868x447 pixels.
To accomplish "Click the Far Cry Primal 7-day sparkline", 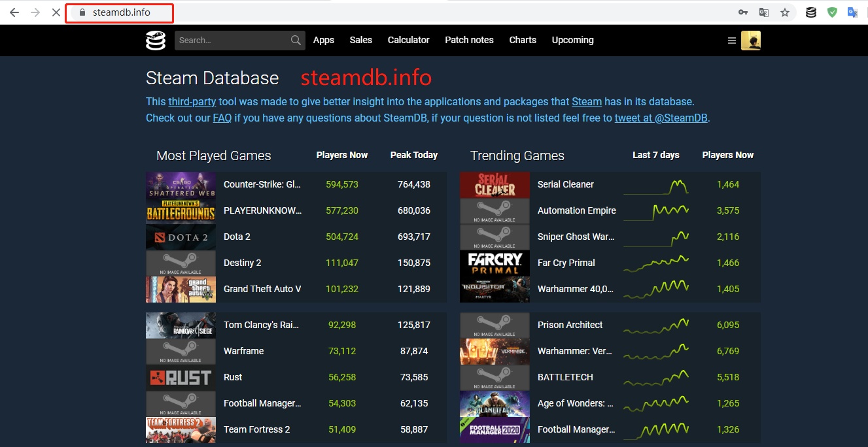I will 656,263.
